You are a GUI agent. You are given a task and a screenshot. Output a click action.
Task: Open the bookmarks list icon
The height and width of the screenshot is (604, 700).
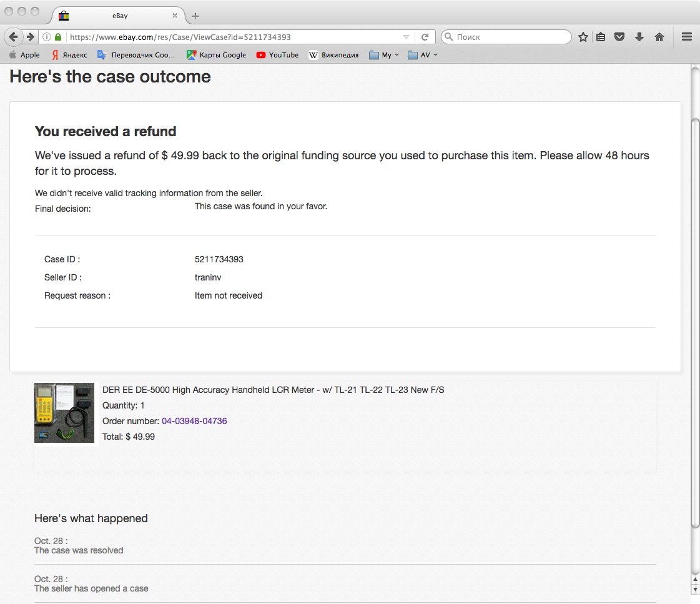point(601,37)
